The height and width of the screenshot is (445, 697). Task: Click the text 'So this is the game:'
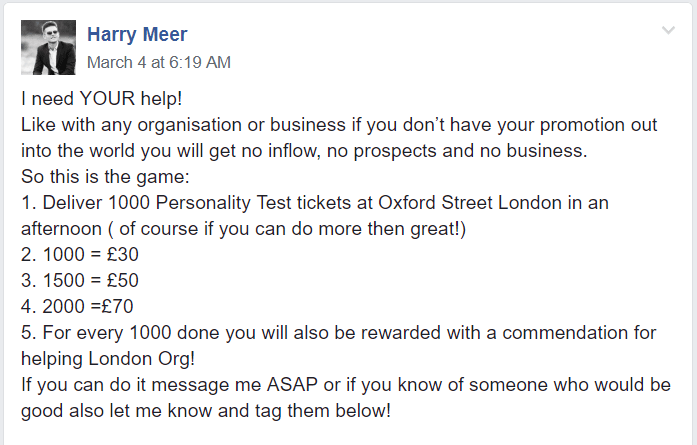point(105,176)
